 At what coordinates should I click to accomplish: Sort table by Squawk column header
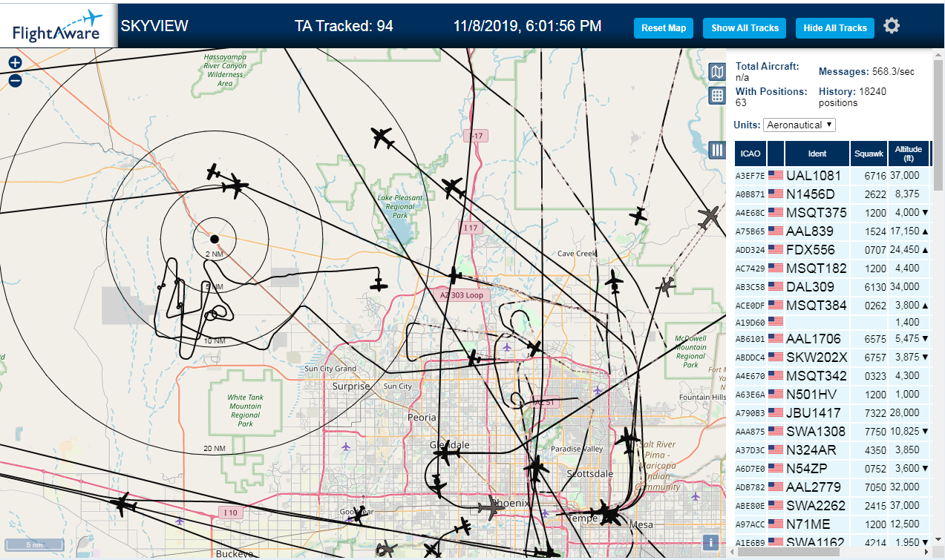pyautogui.click(x=869, y=154)
